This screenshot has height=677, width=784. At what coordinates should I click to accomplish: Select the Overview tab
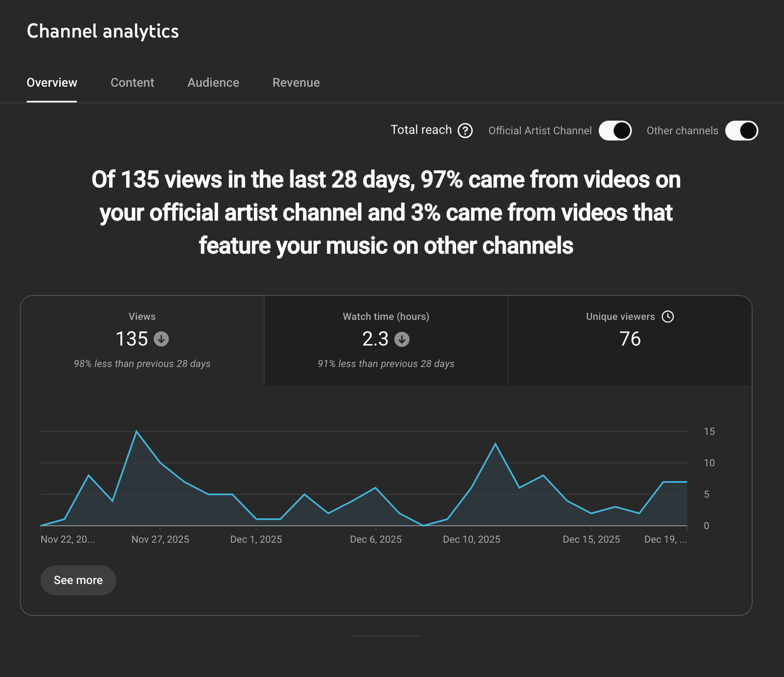52,83
